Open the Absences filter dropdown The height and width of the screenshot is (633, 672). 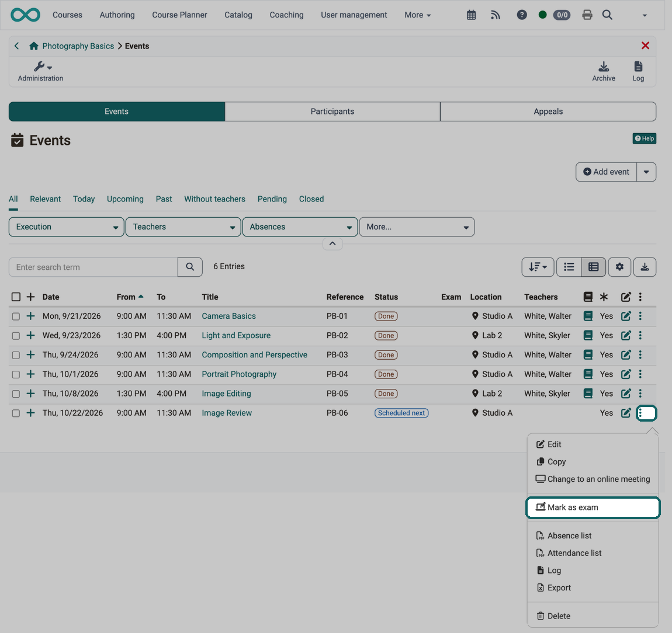pos(300,227)
